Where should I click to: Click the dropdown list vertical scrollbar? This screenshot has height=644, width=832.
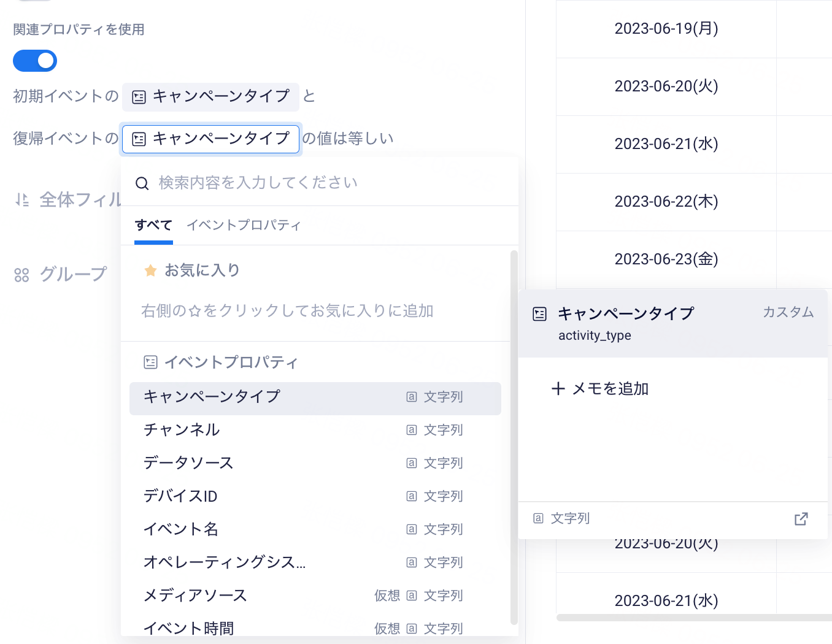click(514, 437)
